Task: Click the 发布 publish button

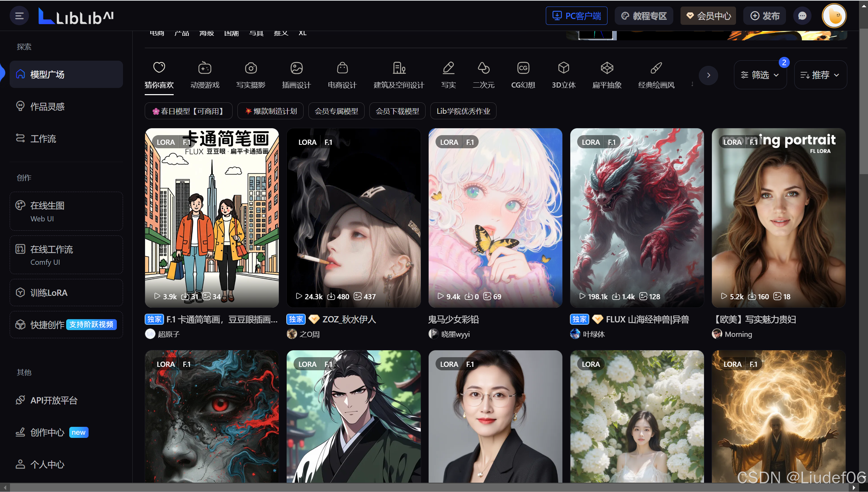Action: click(x=764, y=16)
